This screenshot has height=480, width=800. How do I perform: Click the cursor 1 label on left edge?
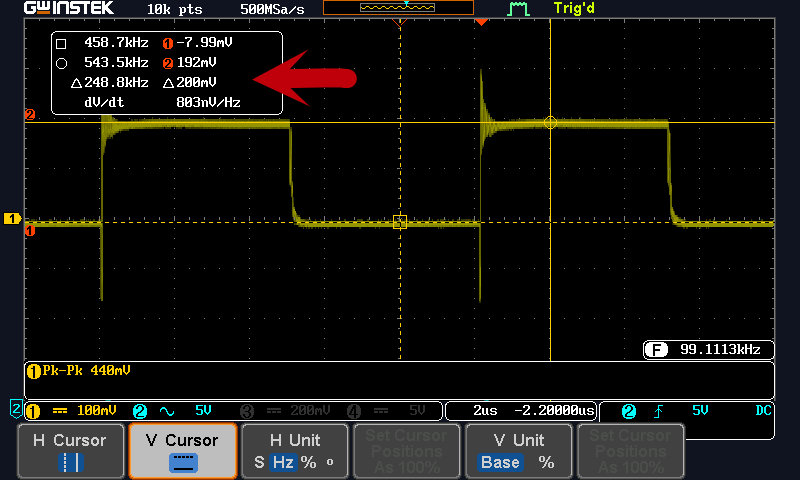pos(30,231)
